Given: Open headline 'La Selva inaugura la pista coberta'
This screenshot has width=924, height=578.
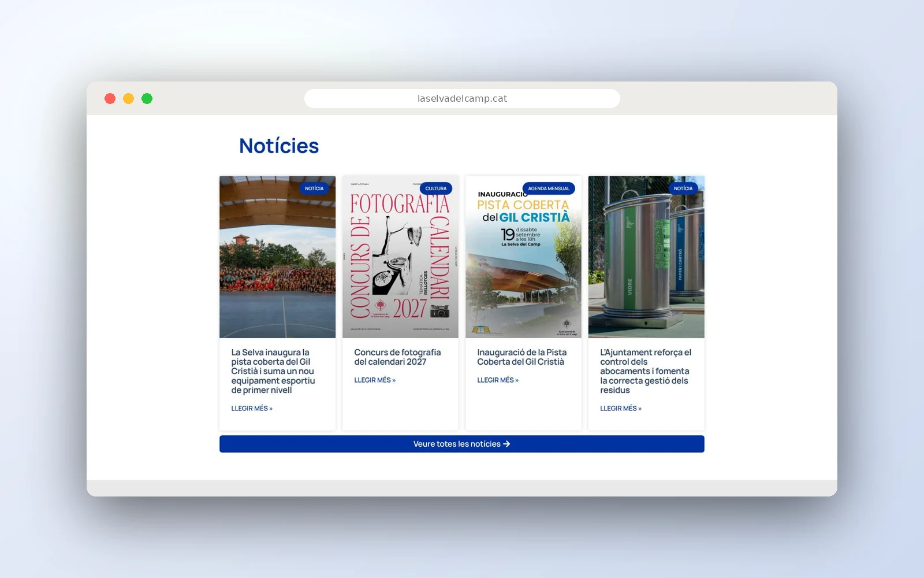Looking at the screenshot, I should (x=273, y=371).
